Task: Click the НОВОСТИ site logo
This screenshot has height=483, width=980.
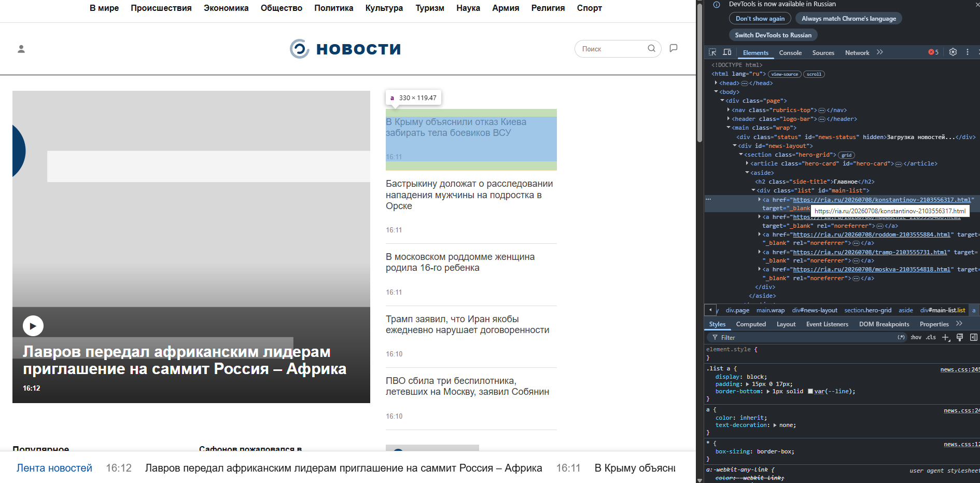Action: point(345,49)
